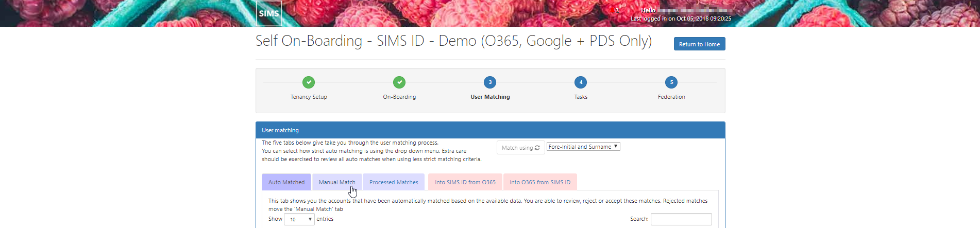The width and height of the screenshot is (980, 228).
Task: Click the Self On-Boarding page title
Action: coord(453,41)
